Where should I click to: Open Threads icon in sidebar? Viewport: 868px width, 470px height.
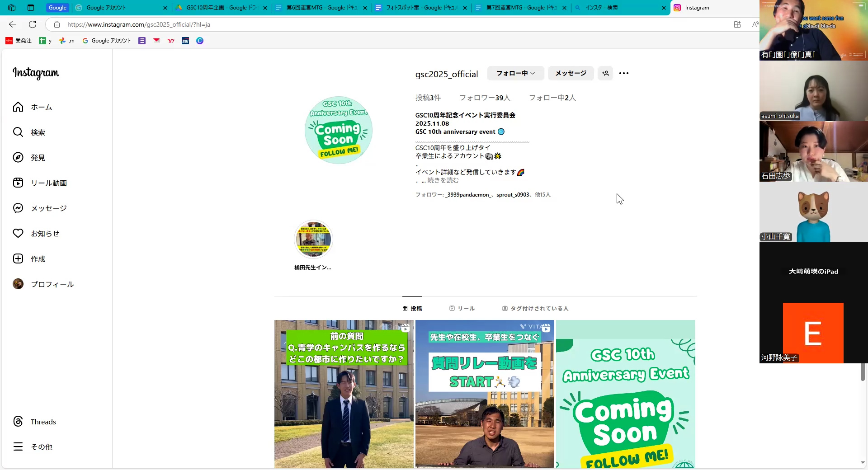coord(18,422)
